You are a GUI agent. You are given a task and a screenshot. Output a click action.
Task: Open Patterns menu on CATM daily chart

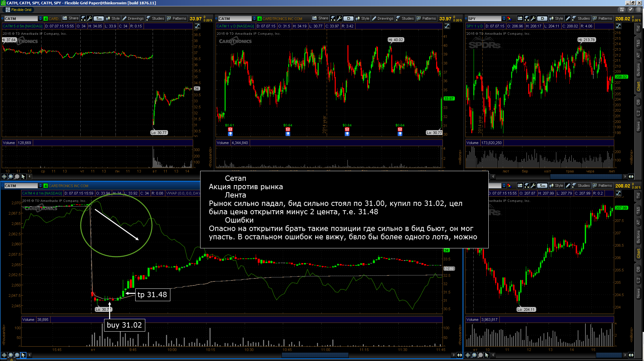click(426, 18)
